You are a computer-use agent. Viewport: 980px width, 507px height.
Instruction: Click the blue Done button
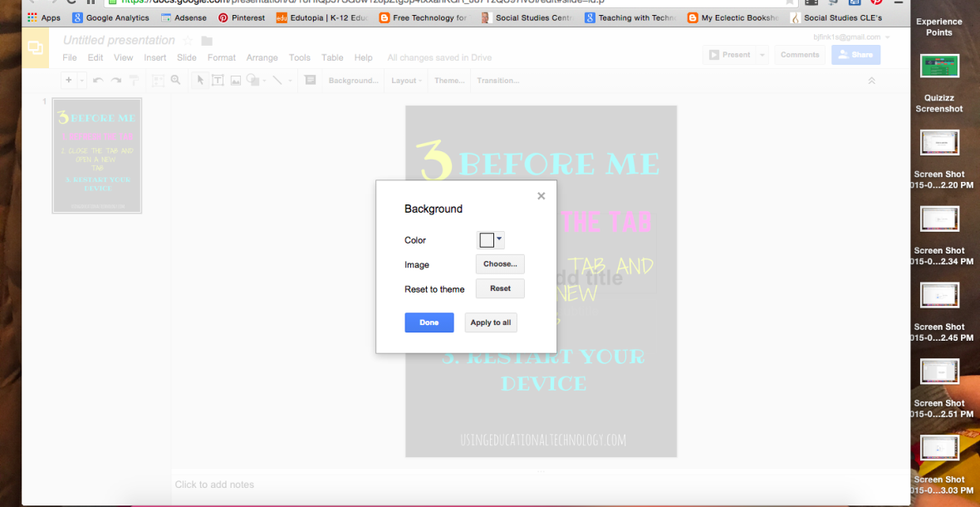[429, 322]
